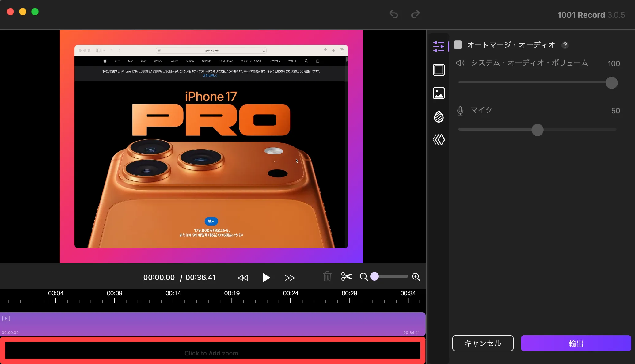Click the purple 輸出 export button
Viewport: 635px width, 364px height.
click(576, 343)
